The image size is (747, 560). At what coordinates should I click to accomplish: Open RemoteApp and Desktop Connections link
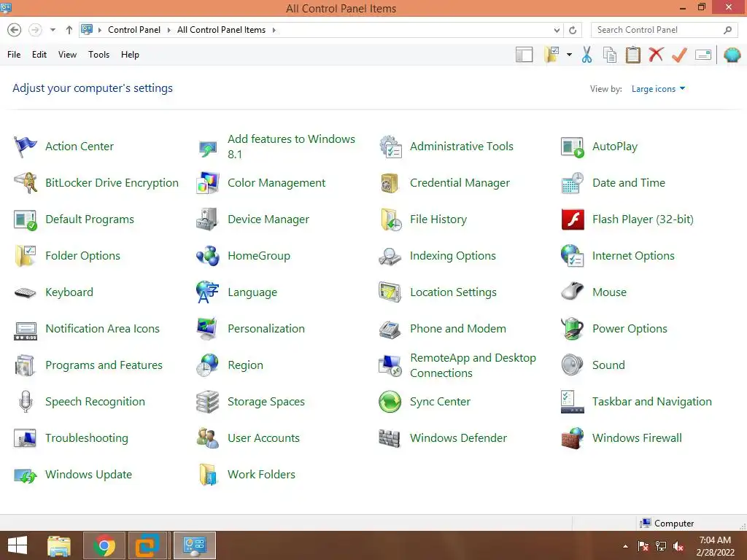pos(473,365)
